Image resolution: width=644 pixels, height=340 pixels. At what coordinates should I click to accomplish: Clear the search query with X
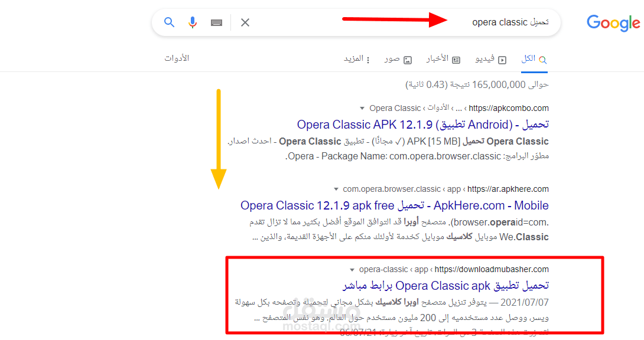245,22
